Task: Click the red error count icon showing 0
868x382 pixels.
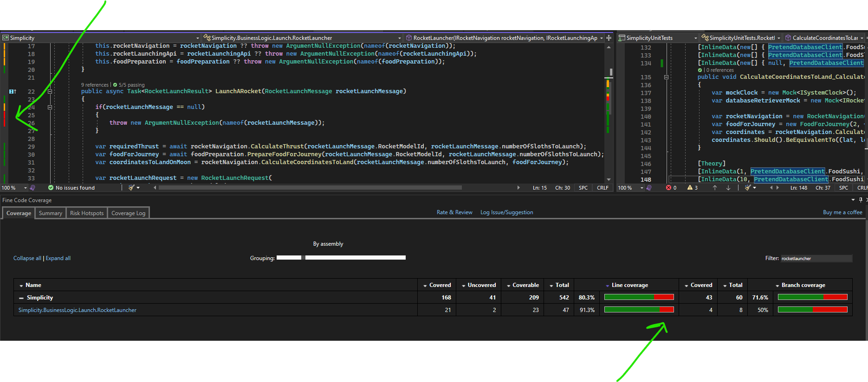Action: [x=668, y=188]
